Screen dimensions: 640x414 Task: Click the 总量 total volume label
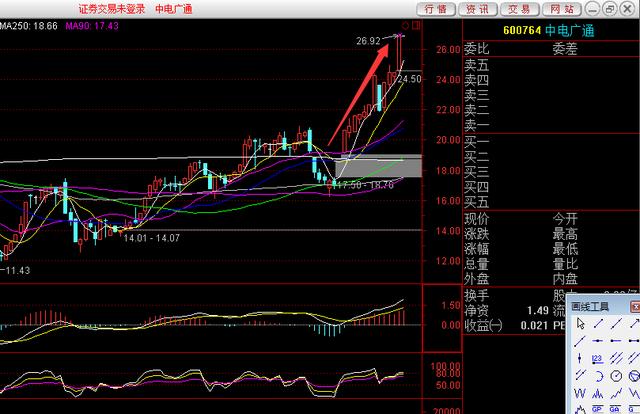[x=476, y=264]
